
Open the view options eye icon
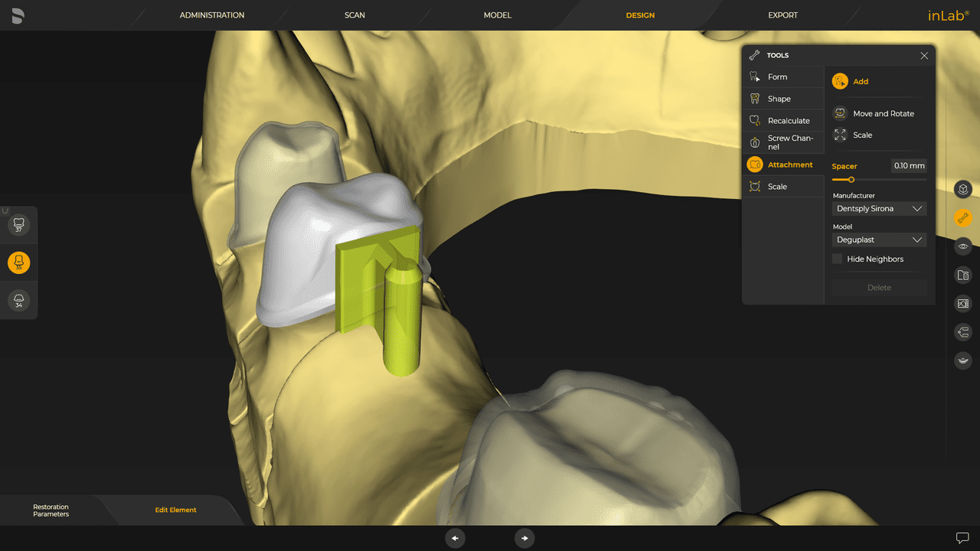pyautogui.click(x=962, y=246)
